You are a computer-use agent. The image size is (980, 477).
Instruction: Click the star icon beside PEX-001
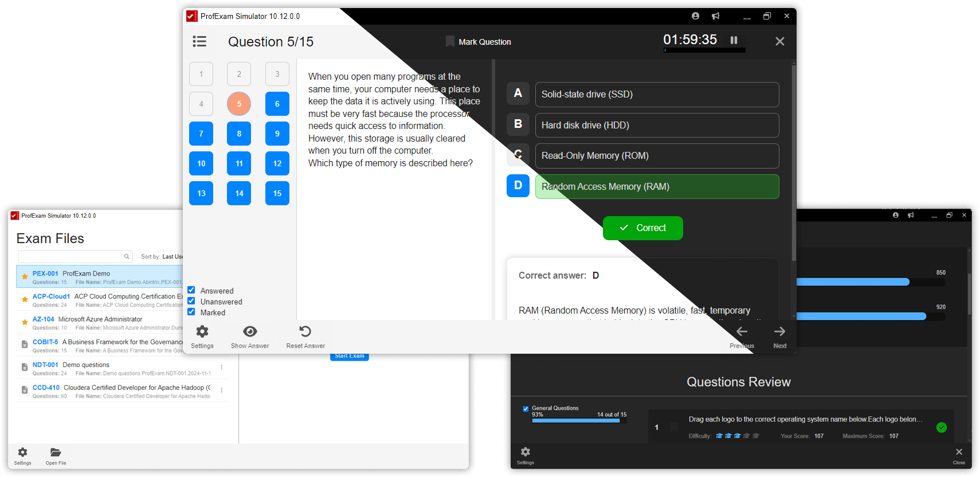[25, 276]
